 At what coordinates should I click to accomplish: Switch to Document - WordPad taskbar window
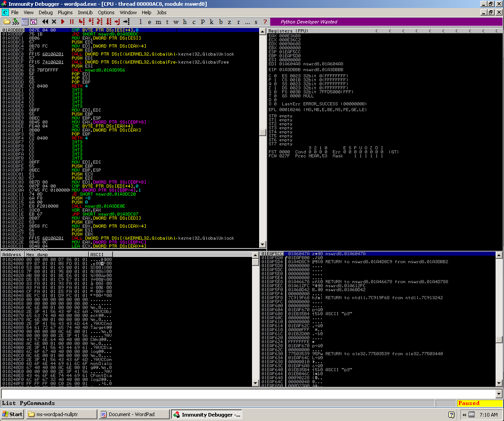pyautogui.click(x=134, y=415)
